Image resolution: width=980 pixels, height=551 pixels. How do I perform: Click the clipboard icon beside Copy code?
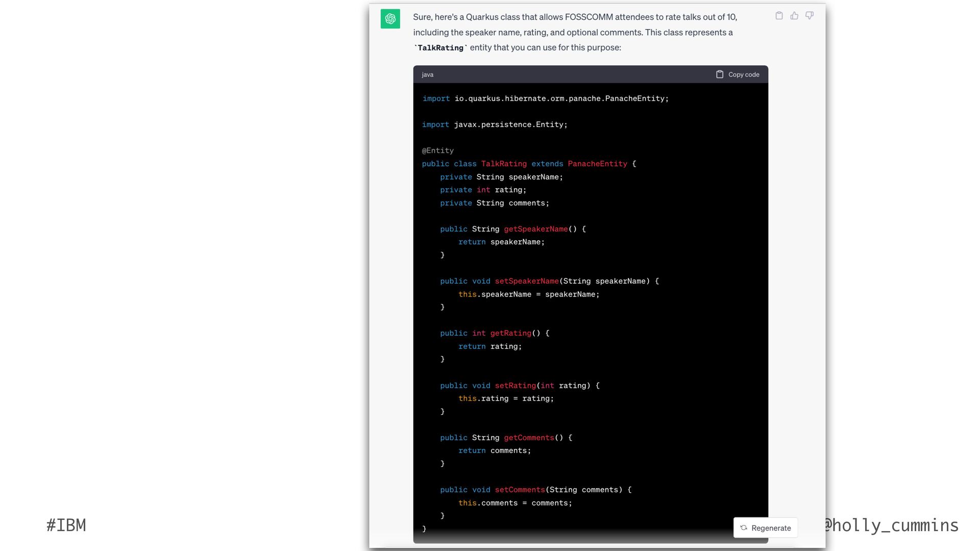(720, 74)
